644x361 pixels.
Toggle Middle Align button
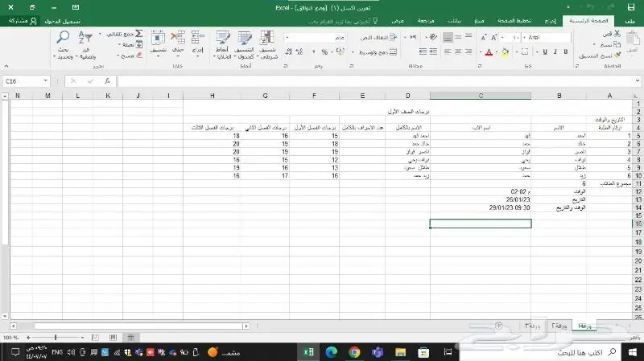click(458, 37)
